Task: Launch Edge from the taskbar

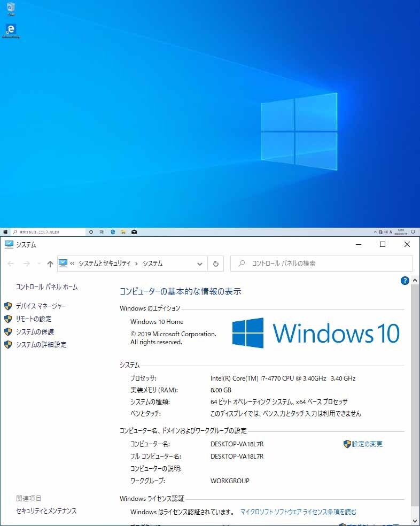Action: coord(113,232)
